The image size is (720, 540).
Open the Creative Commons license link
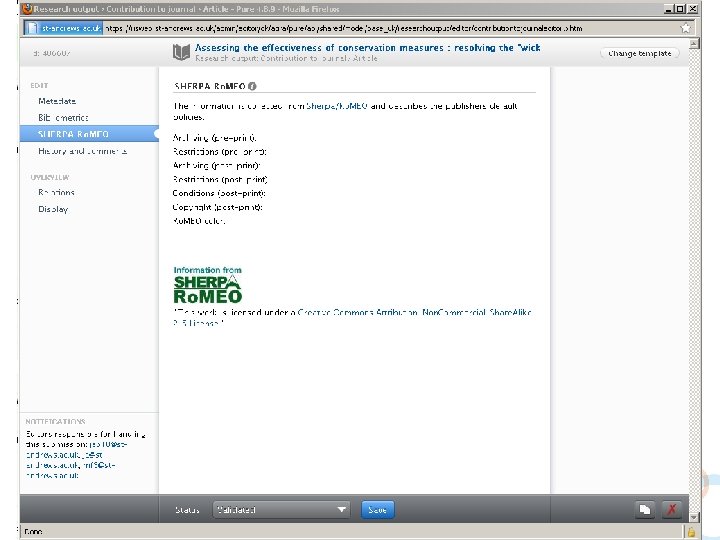pyautogui.click(x=352, y=317)
